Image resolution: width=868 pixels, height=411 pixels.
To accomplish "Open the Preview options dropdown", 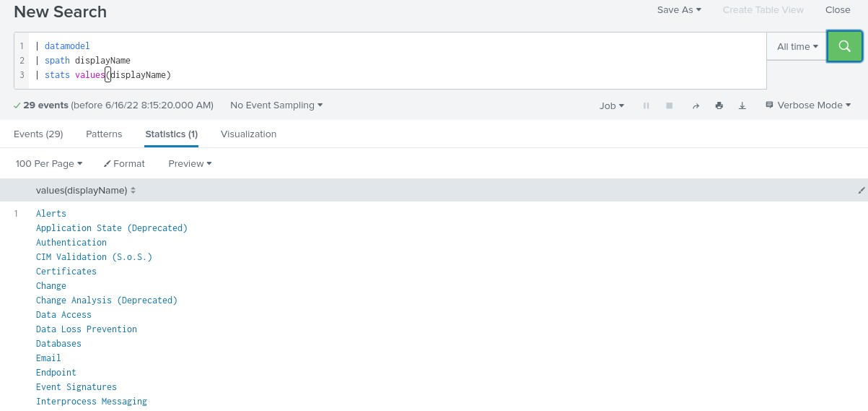I will click(x=190, y=164).
